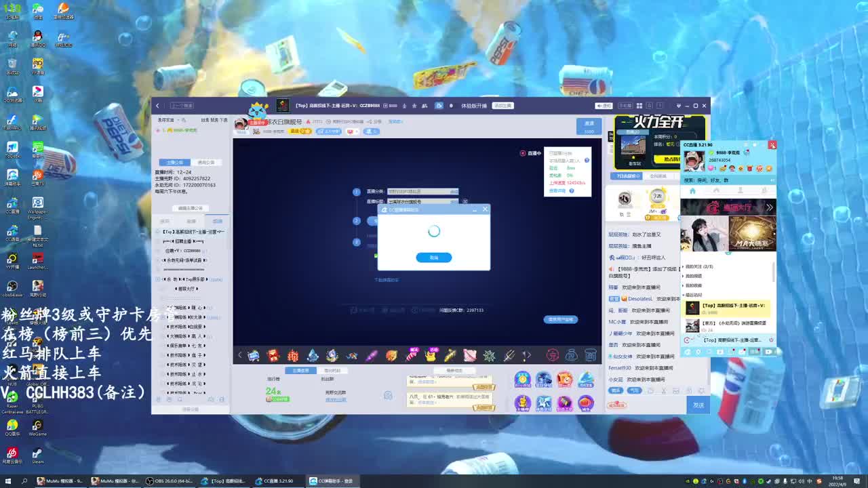The image size is (868, 488).
Task: Open the 火力全开 event banner
Action: click(658, 142)
